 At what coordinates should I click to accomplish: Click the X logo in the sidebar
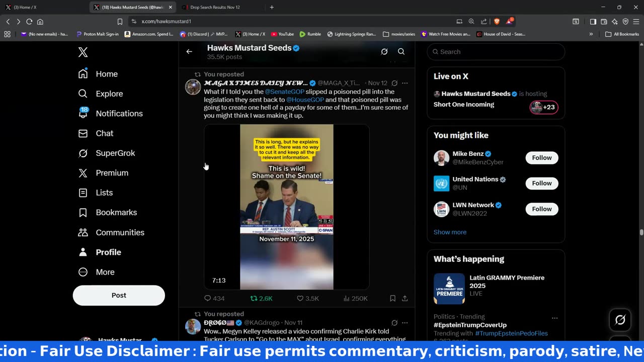[83, 52]
